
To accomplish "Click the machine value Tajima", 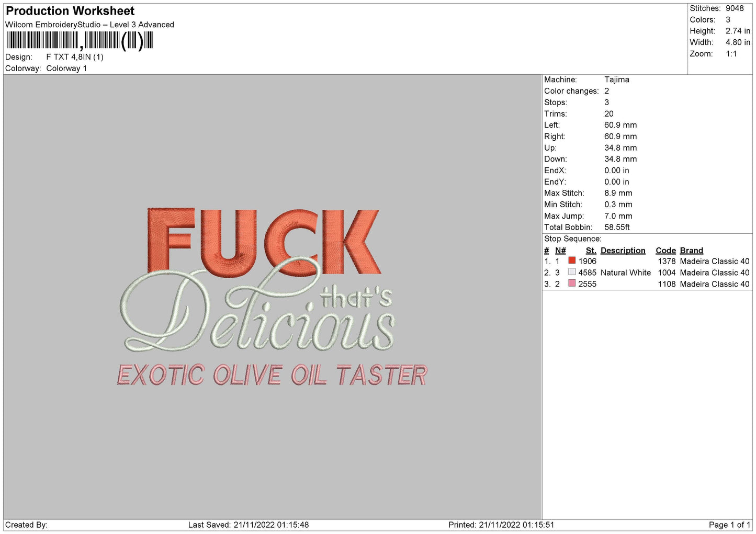I will coord(617,79).
